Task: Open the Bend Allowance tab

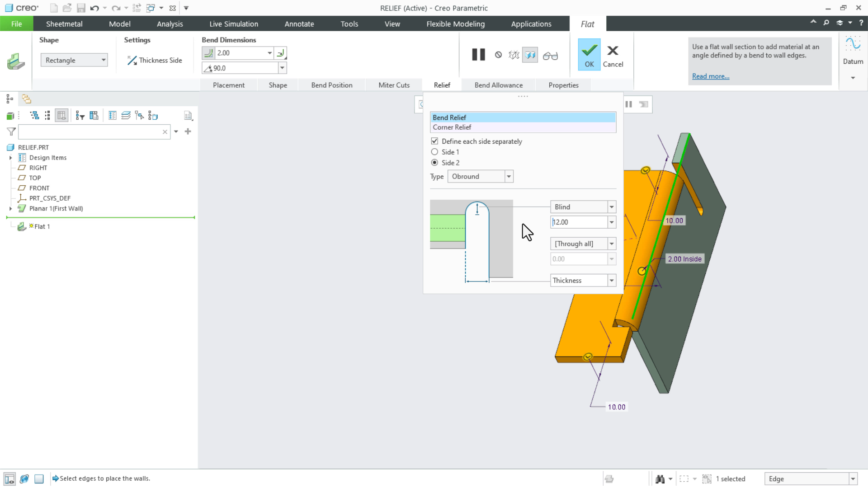Action: 498,85
